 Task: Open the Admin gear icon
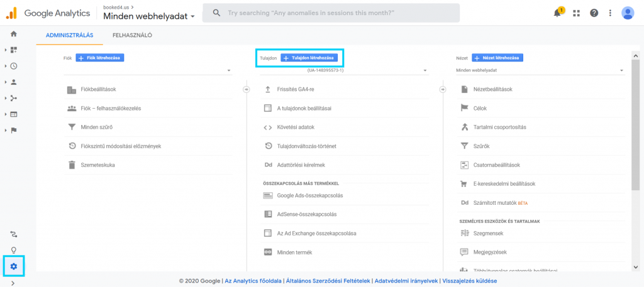point(14,266)
